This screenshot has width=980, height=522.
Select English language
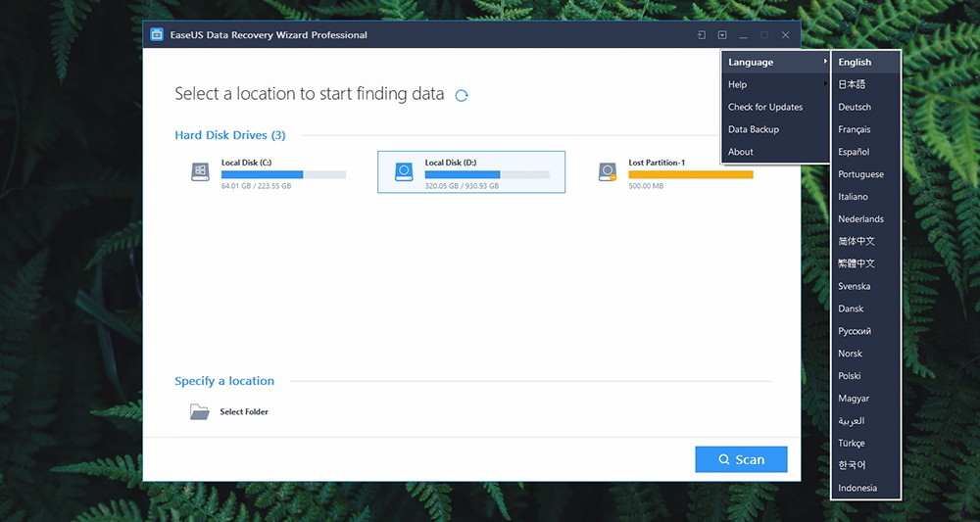tap(865, 62)
